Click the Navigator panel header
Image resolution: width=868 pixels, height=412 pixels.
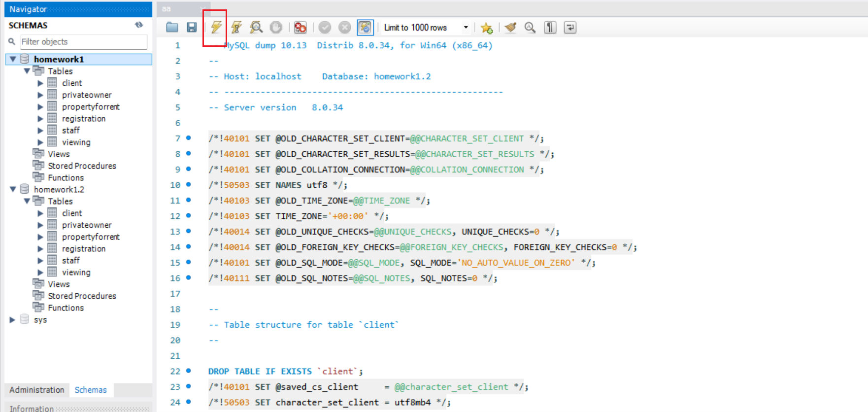coord(78,9)
